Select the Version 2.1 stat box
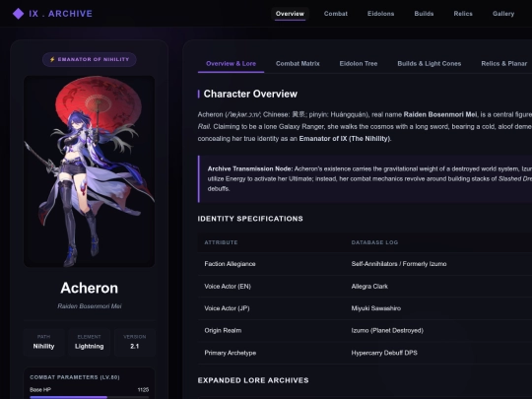The width and height of the screenshot is (532, 399). (135, 342)
